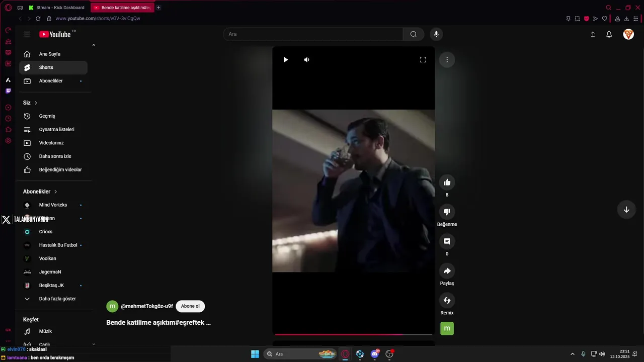Click the youtube.com address bar
The image size is (644, 362).
tap(98, 19)
